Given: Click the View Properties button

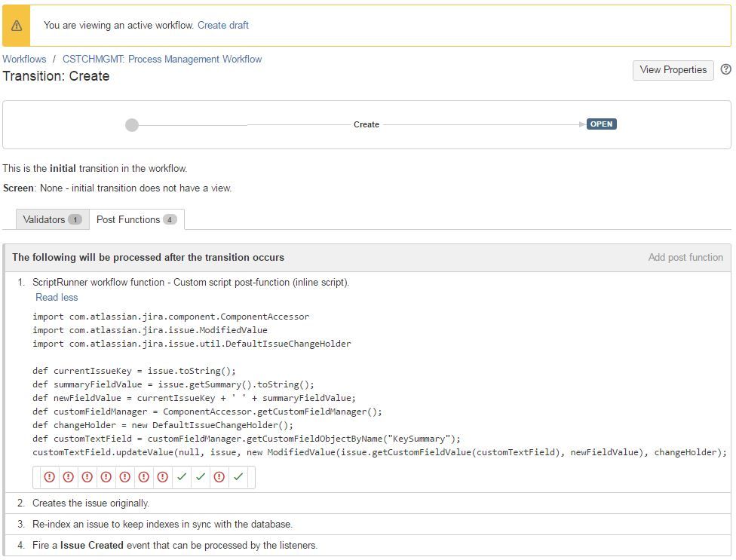Looking at the screenshot, I should (x=673, y=70).
